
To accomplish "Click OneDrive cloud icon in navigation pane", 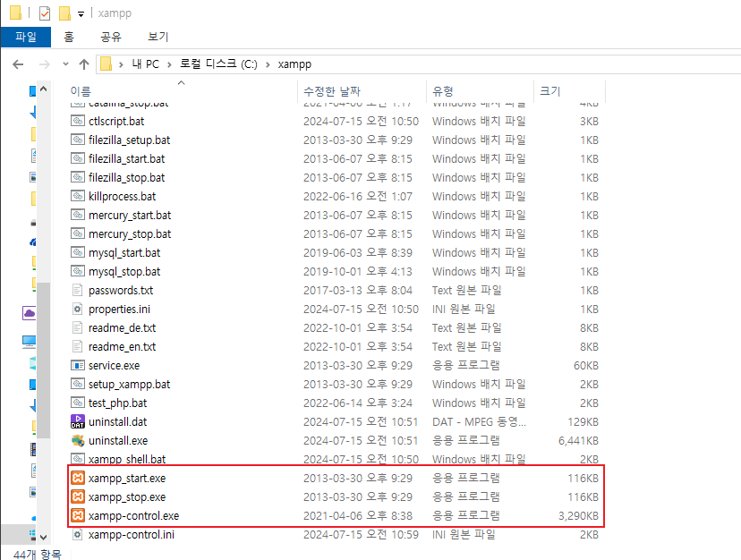I will coord(30,313).
